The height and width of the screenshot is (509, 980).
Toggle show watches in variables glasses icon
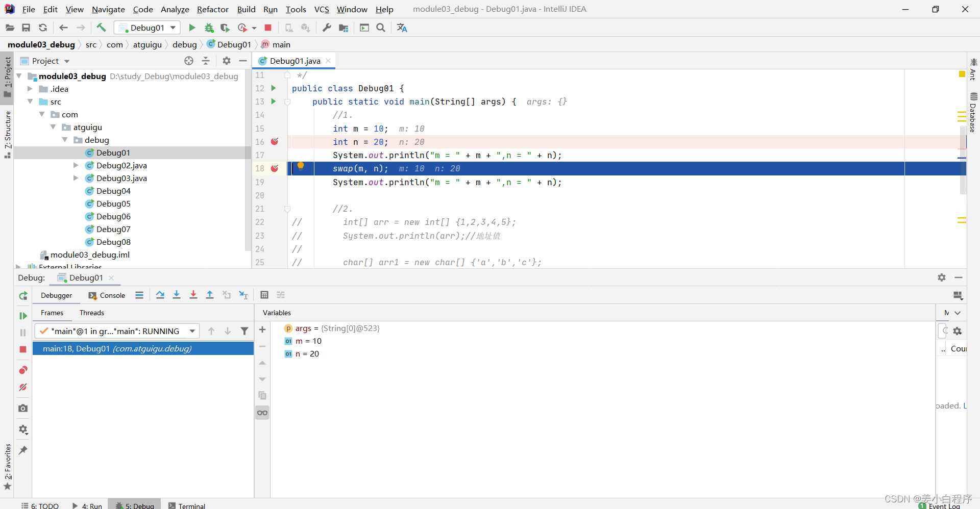262,413
